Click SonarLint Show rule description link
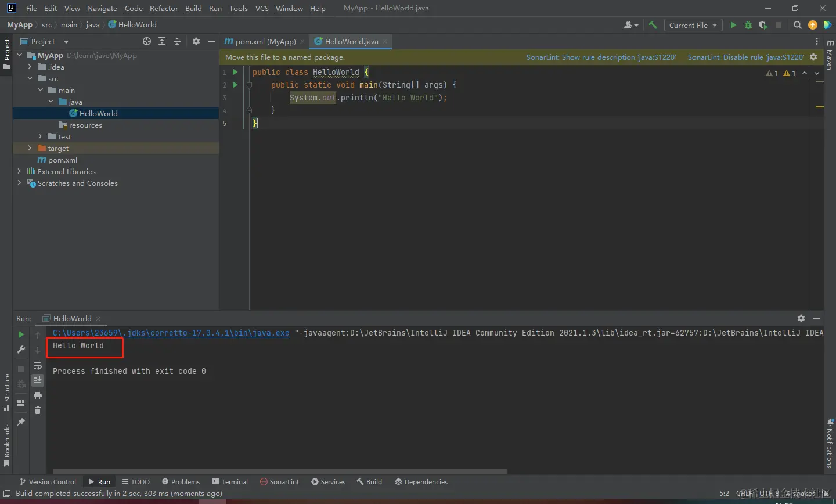The width and height of the screenshot is (836, 504). [601, 57]
